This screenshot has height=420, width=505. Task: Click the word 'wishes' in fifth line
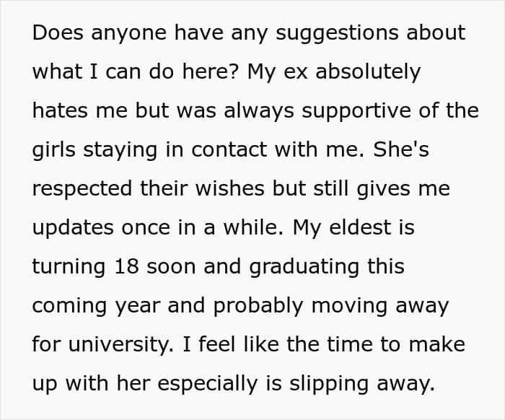coord(229,188)
